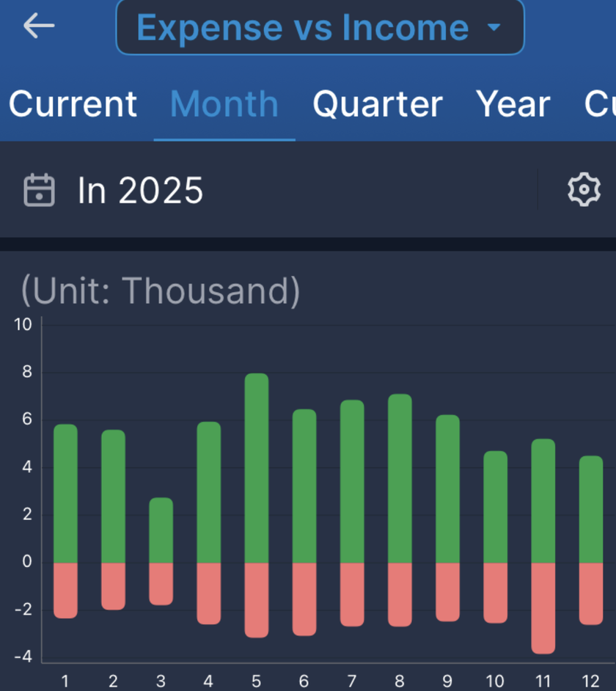This screenshot has height=691, width=616.
Task: Expand the Expense vs Income dropdown
Action: tap(320, 27)
